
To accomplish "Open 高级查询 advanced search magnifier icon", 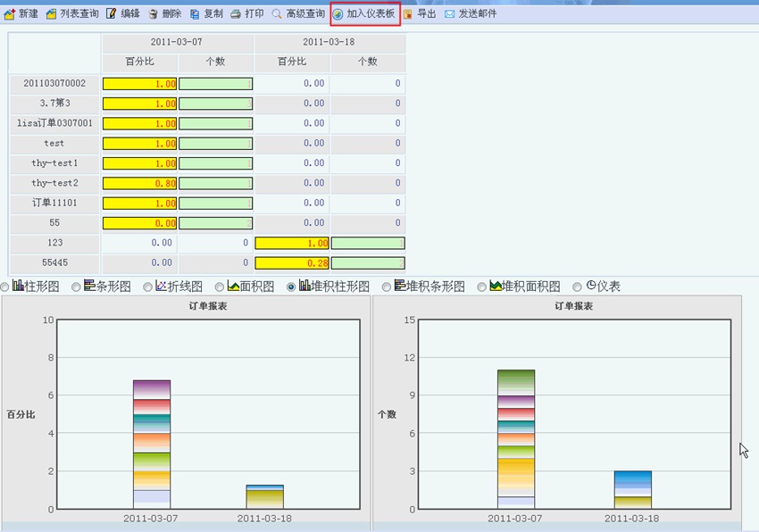I will coord(277,14).
